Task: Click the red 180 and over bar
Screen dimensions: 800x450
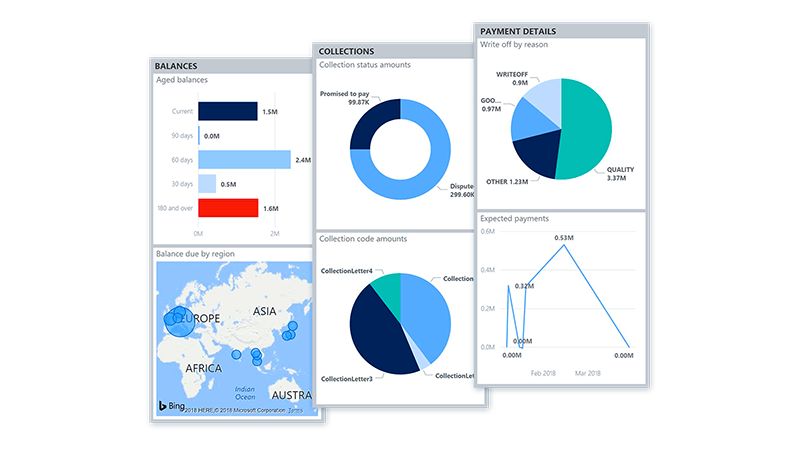Action: (x=228, y=208)
